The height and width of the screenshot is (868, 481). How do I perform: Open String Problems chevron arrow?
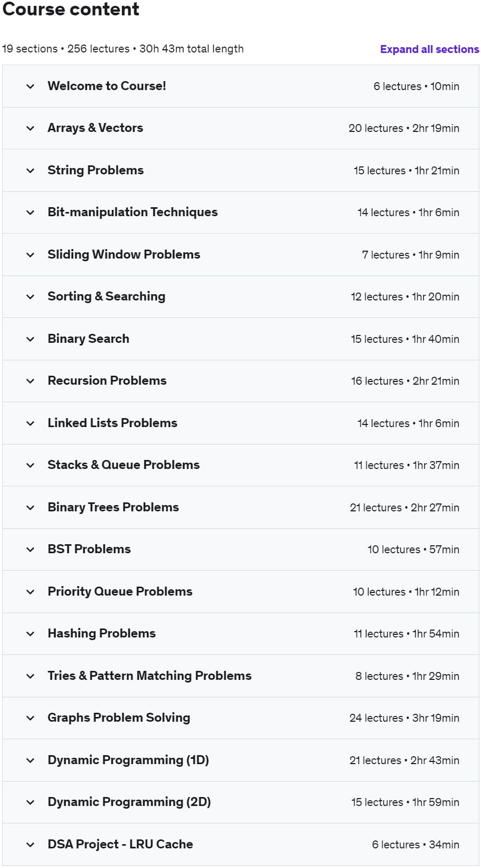(x=31, y=171)
